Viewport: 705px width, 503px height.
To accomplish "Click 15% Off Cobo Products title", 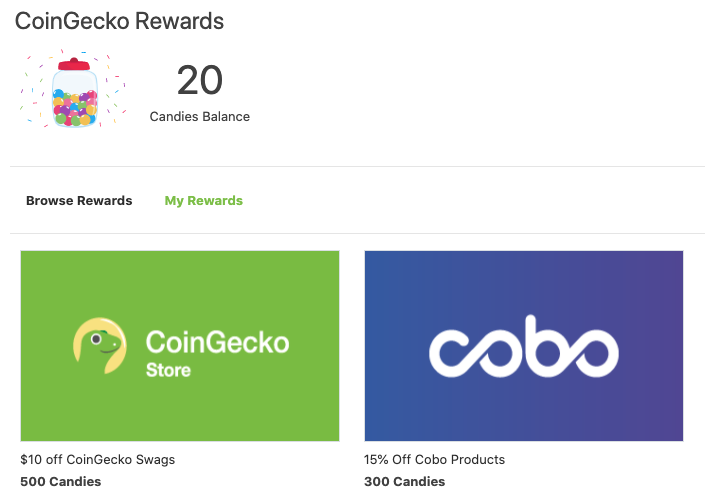I will 434,459.
